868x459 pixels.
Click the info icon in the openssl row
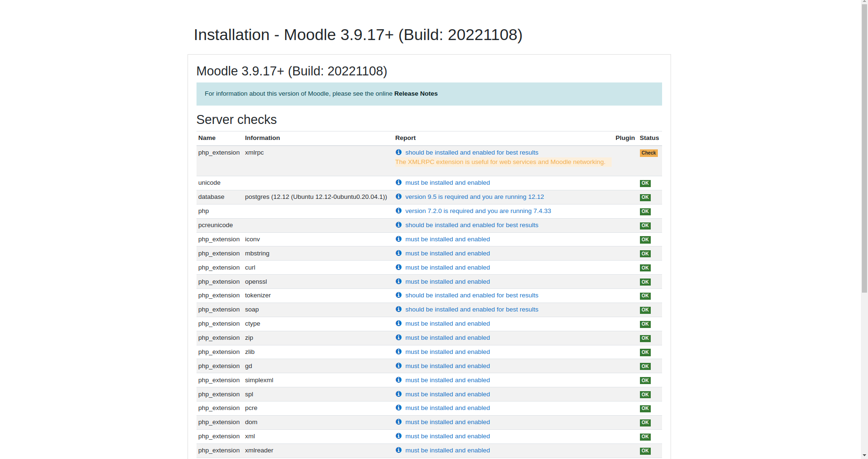click(399, 281)
